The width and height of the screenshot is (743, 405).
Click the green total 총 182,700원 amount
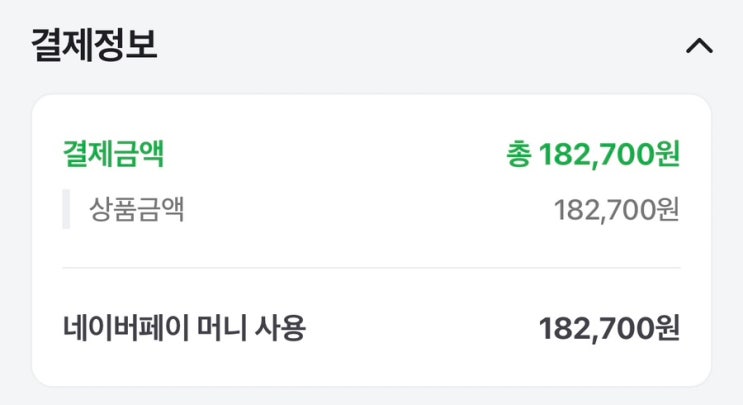[593, 155]
